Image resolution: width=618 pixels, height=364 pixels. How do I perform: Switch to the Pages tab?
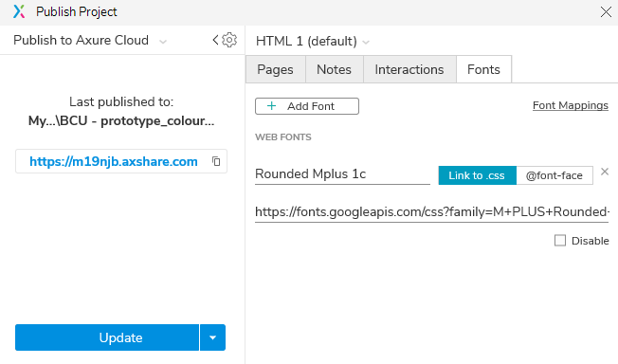click(275, 69)
